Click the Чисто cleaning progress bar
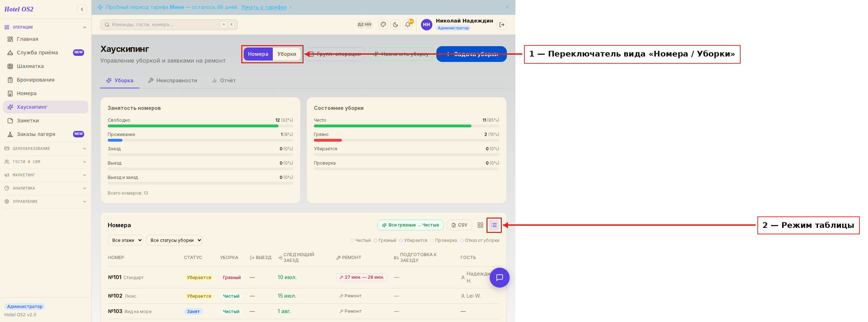This screenshot has width=868, height=322. pos(407,126)
